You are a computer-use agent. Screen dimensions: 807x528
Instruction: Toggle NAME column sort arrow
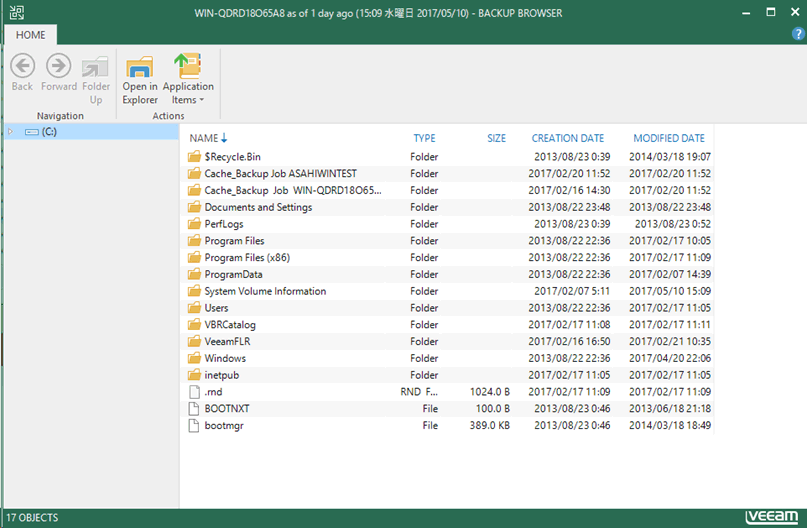(x=224, y=138)
